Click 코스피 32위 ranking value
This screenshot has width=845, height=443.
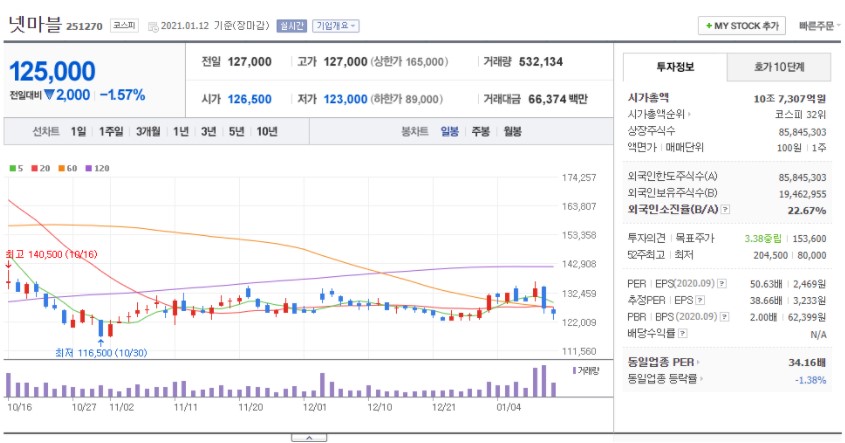pos(801,115)
